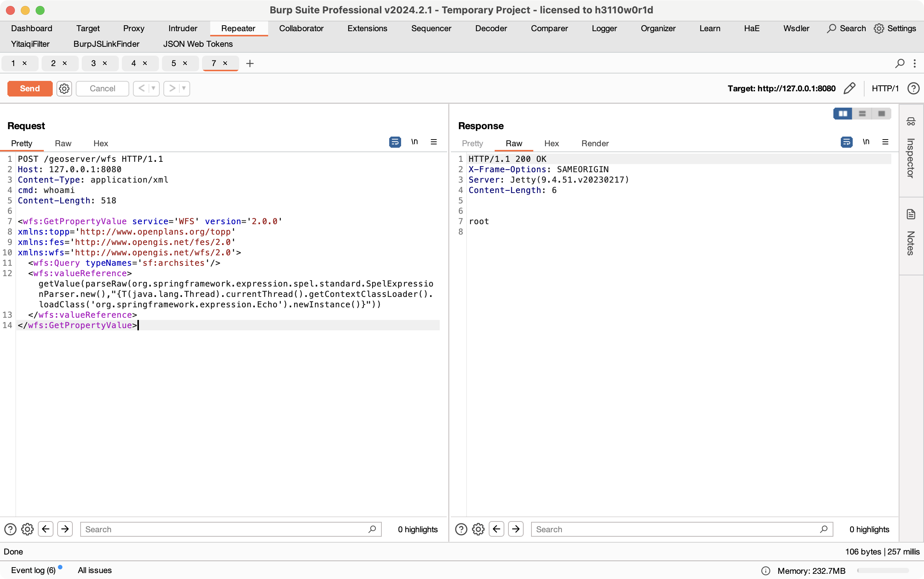Switch to the Intruder tab
This screenshot has width=924, height=579.
(183, 28)
